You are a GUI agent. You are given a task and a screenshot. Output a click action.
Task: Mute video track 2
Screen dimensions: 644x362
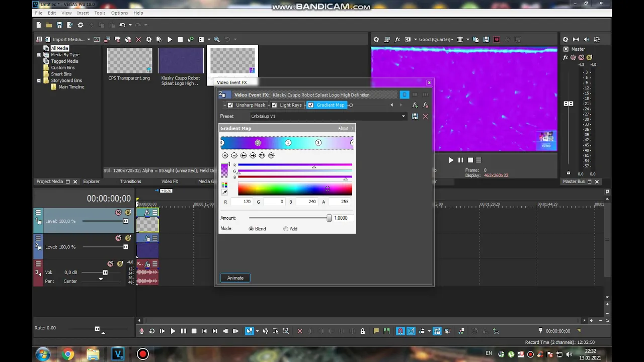118,238
